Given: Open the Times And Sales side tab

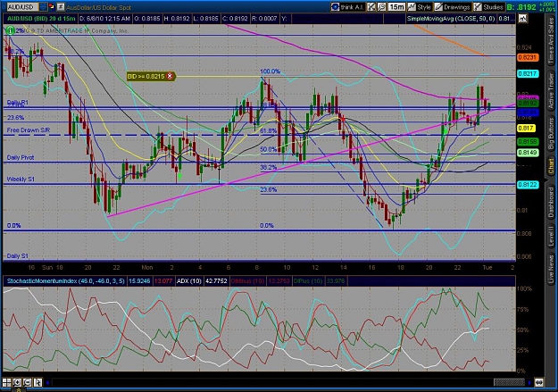Looking at the screenshot, I should [x=551, y=41].
